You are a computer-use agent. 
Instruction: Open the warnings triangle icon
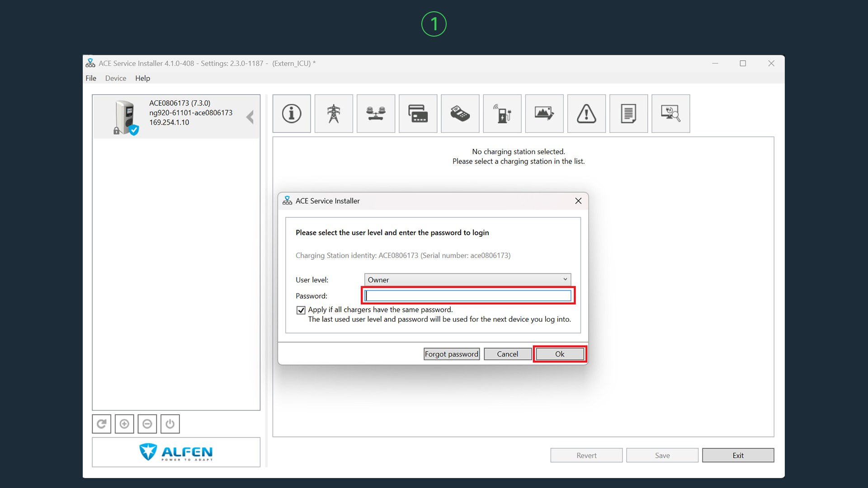(x=586, y=113)
